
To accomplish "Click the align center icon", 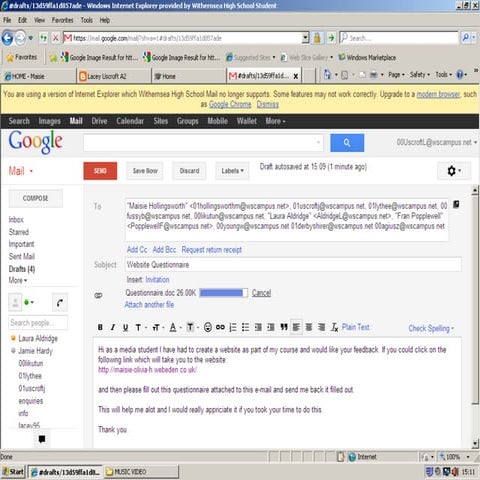I will pos(309,327).
